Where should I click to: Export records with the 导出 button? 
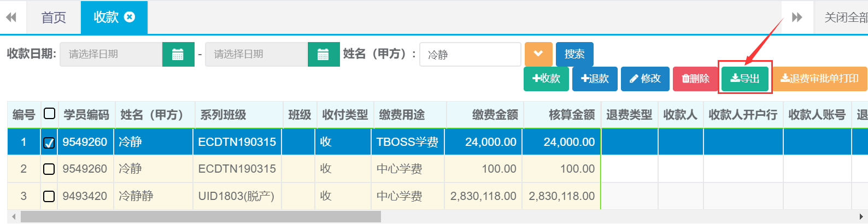click(745, 79)
